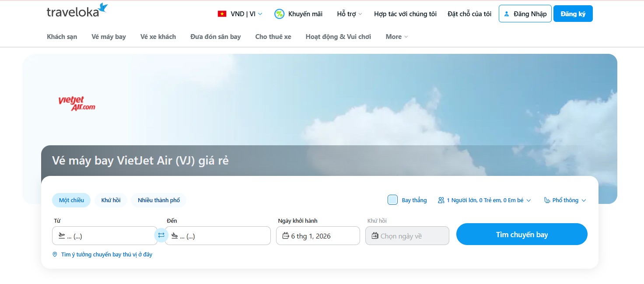Click the green percent promotion icon
The height and width of the screenshot is (284, 644).
pos(279,14)
